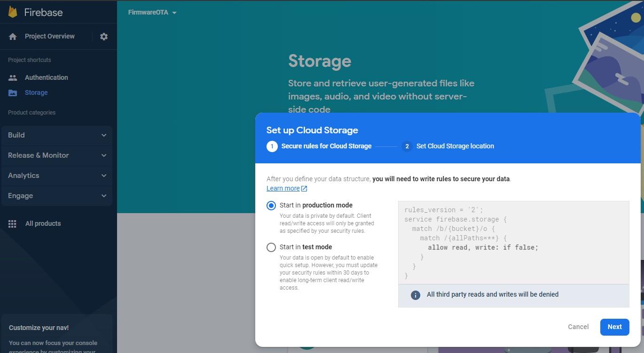Click 'Product categories' sidebar label

click(x=31, y=113)
